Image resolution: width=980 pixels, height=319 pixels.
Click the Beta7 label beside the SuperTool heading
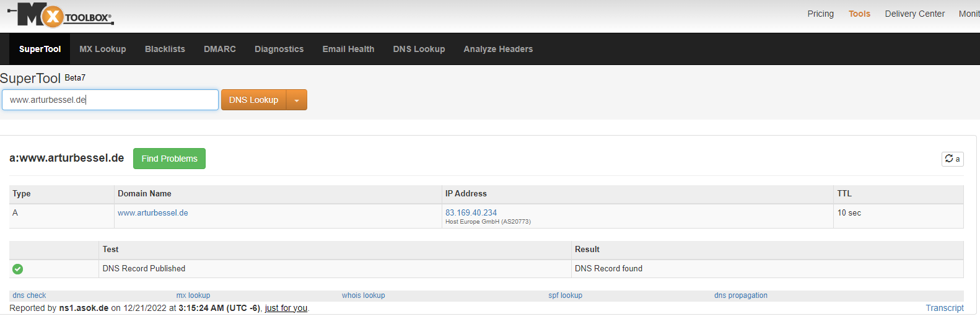click(75, 77)
